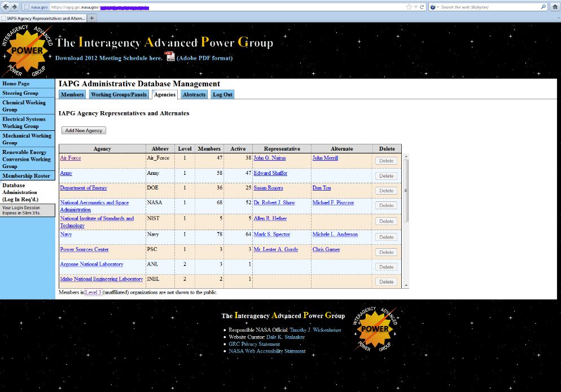The height and width of the screenshot is (392, 561).
Task: Open Mechanical Working Group sidebar link
Action: 27,139
